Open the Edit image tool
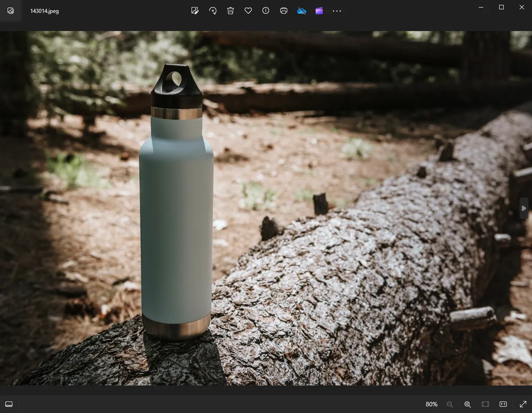The height and width of the screenshot is (413, 532). coord(195,11)
